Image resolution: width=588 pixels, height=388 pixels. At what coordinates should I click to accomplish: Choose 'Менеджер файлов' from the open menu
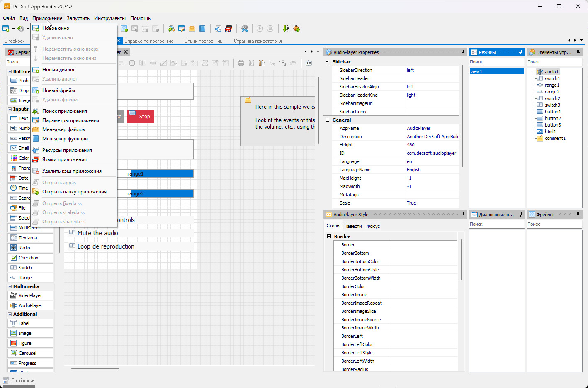pyautogui.click(x=63, y=129)
